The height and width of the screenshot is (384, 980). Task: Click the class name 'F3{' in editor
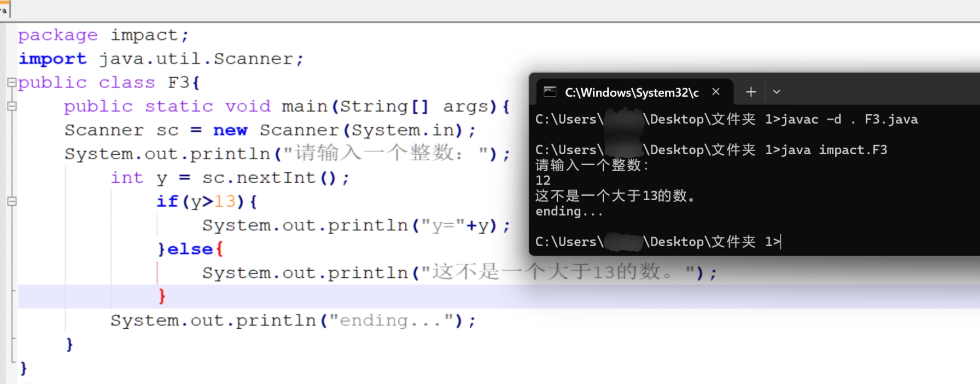pyautogui.click(x=184, y=83)
